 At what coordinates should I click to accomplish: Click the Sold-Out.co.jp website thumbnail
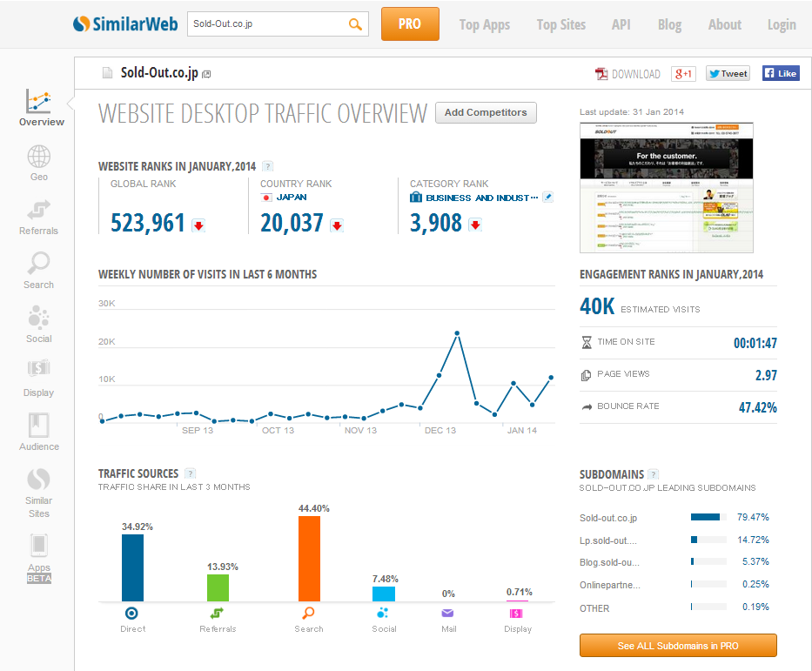click(x=666, y=187)
